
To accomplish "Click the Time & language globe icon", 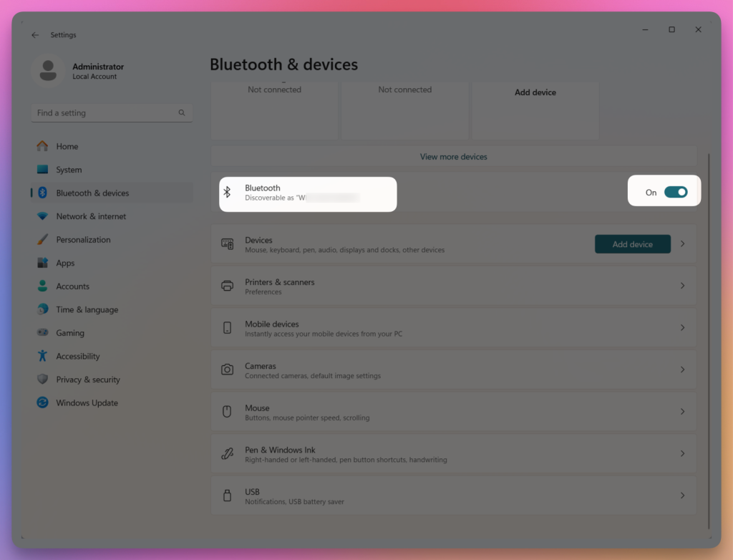I will (42, 309).
